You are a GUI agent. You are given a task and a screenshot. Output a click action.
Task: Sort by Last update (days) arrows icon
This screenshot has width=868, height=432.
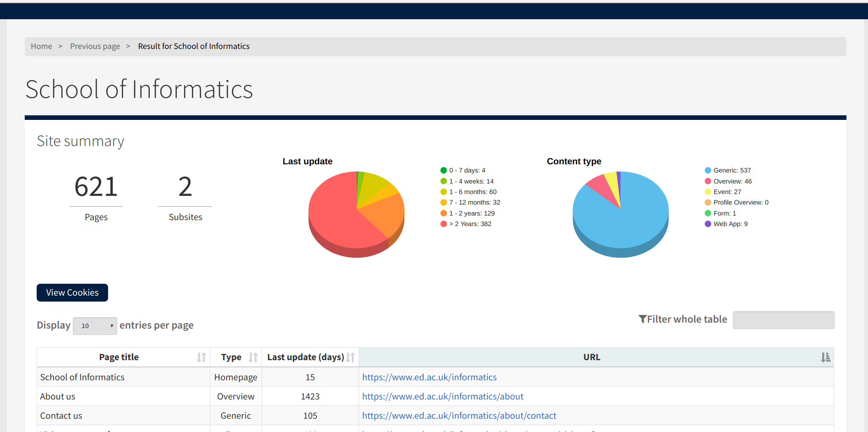[x=350, y=357]
